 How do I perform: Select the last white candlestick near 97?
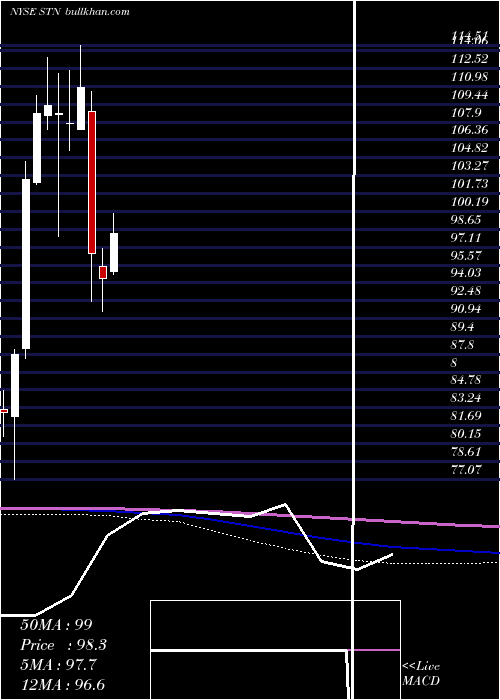click(x=114, y=252)
